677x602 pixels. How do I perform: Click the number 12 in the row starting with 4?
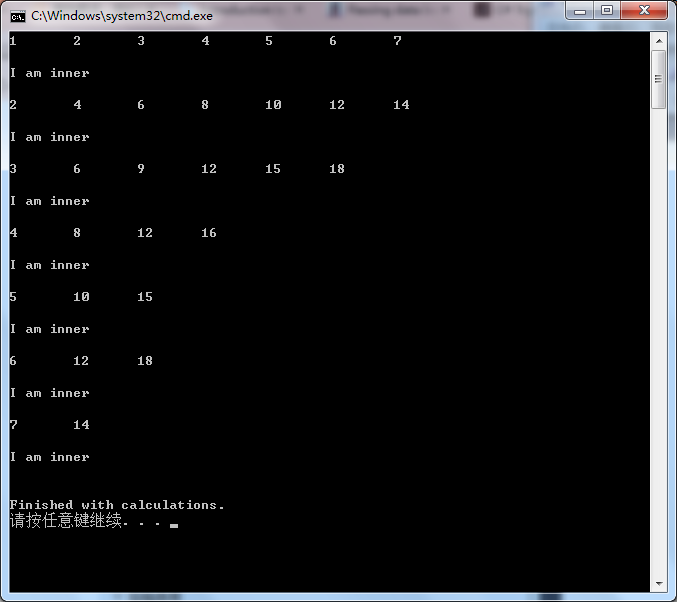click(145, 233)
